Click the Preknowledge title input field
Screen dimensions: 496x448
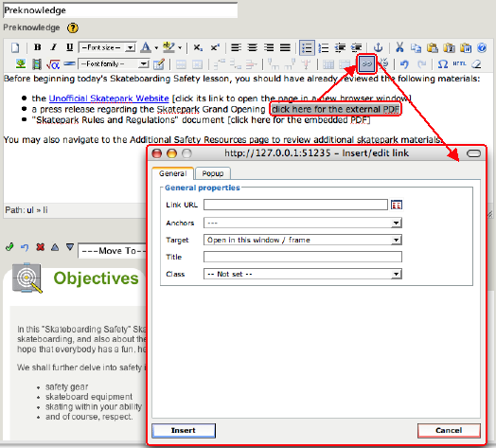tap(120, 10)
